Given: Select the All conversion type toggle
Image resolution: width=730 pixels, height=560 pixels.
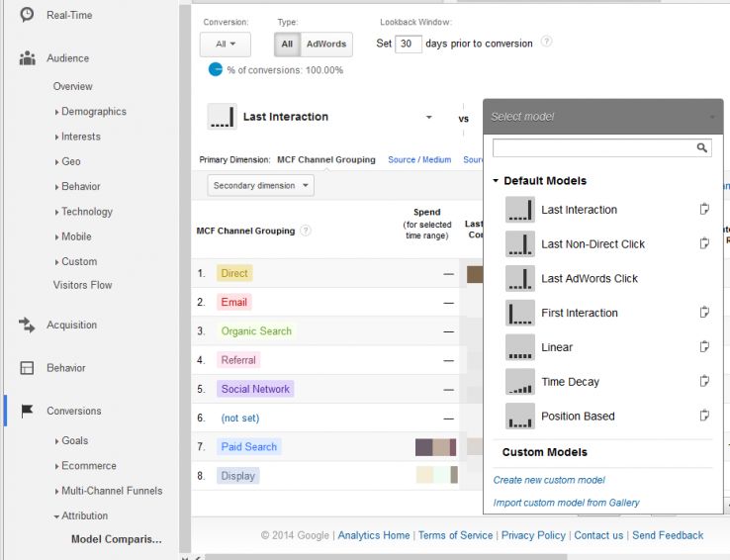Looking at the screenshot, I should (287, 45).
